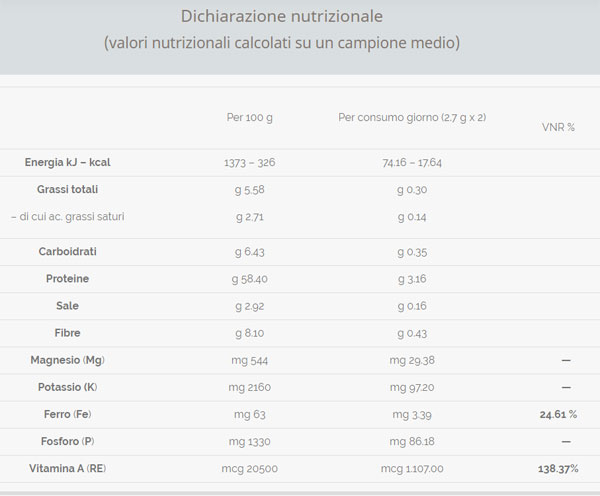
Task: Click the 'Proteine' row label
Action: click(x=67, y=279)
